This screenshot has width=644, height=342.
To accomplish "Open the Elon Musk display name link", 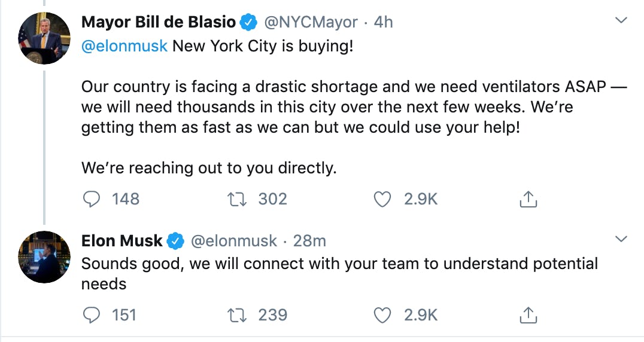I will [122, 241].
